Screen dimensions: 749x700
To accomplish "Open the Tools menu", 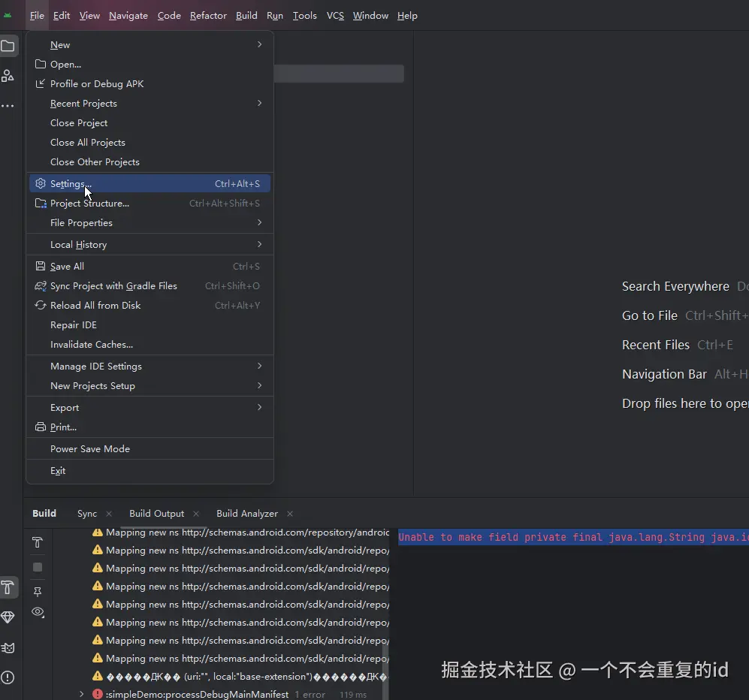I will 305,16.
